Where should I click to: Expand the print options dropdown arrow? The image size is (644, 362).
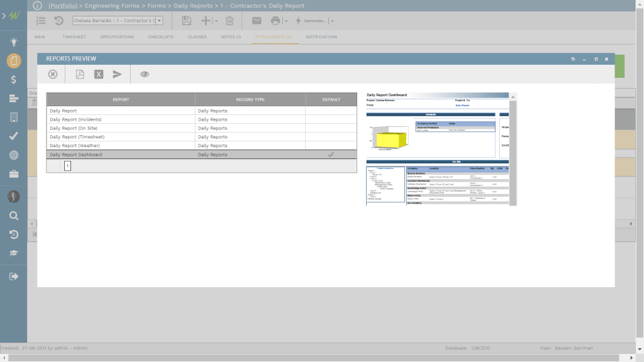click(x=286, y=21)
